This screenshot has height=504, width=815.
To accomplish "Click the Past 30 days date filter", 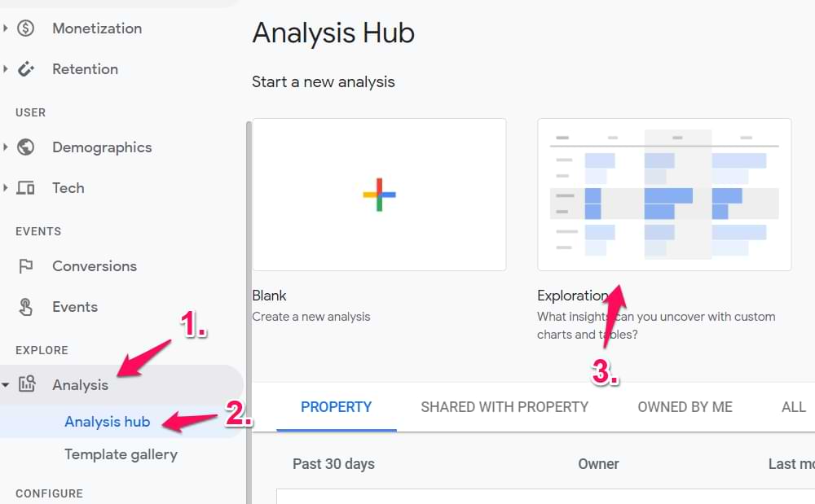I will [x=333, y=463].
